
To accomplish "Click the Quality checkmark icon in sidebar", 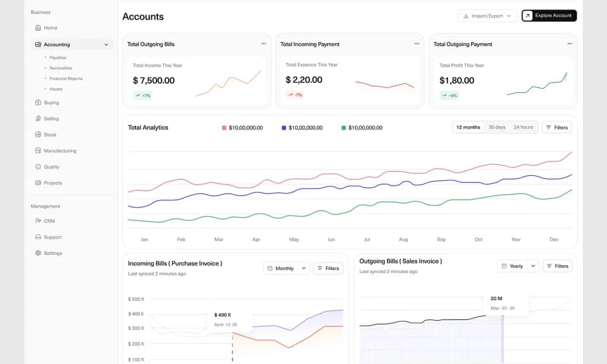I will coord(38,167).
